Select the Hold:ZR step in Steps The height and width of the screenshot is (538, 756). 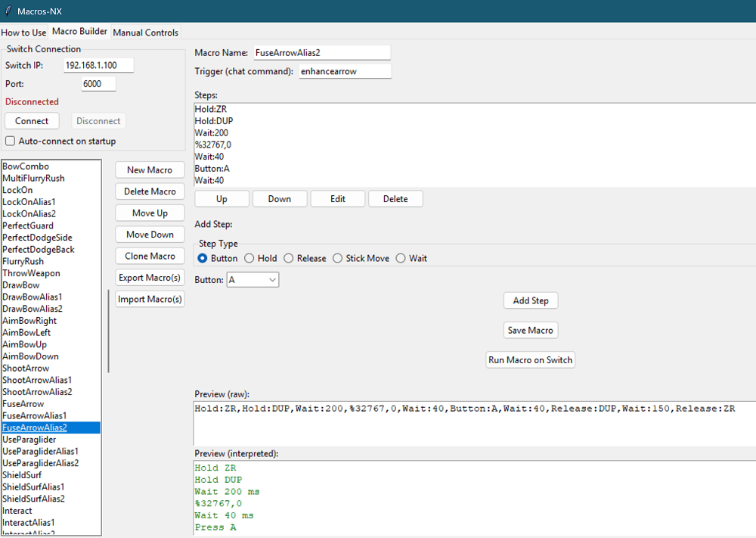tap(212, 109)
